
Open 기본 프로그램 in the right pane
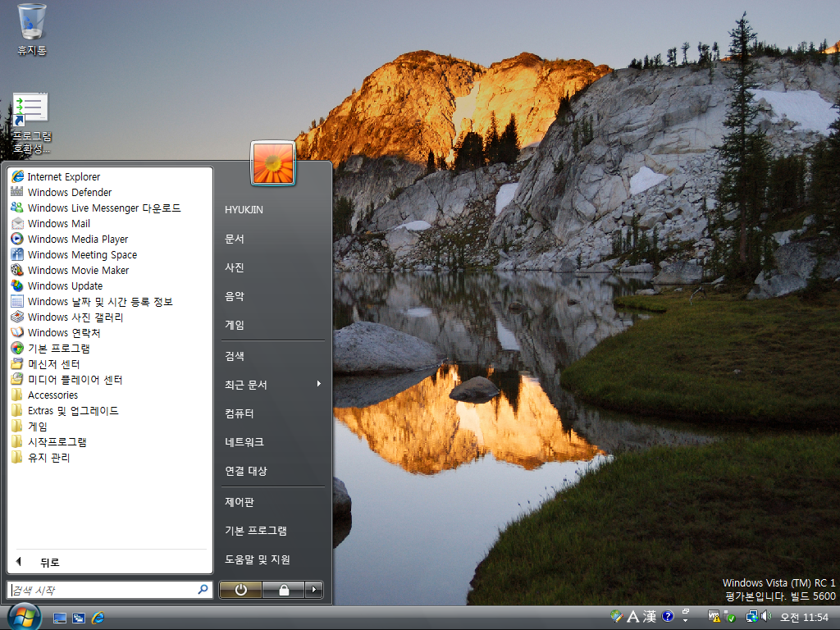[x=273, y=531]
